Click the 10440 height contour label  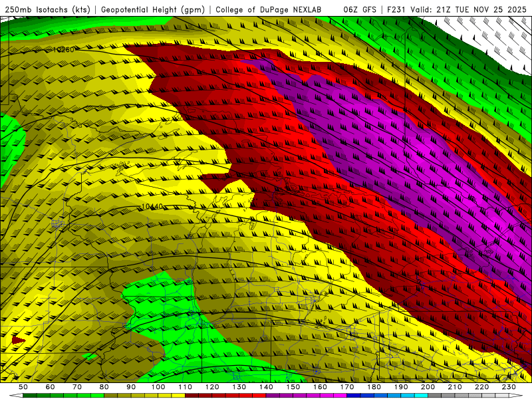152,207
